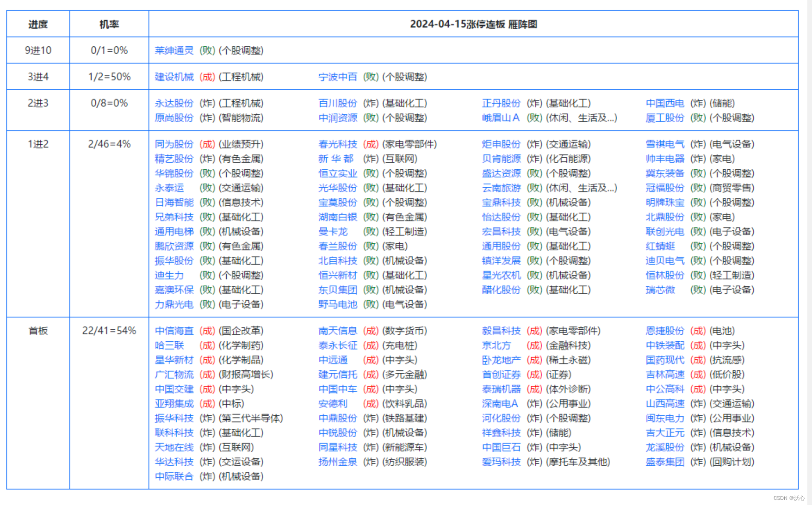The image size is (812, 505).
Task: Select the 新华都 stock link
Action: point(336,159)
